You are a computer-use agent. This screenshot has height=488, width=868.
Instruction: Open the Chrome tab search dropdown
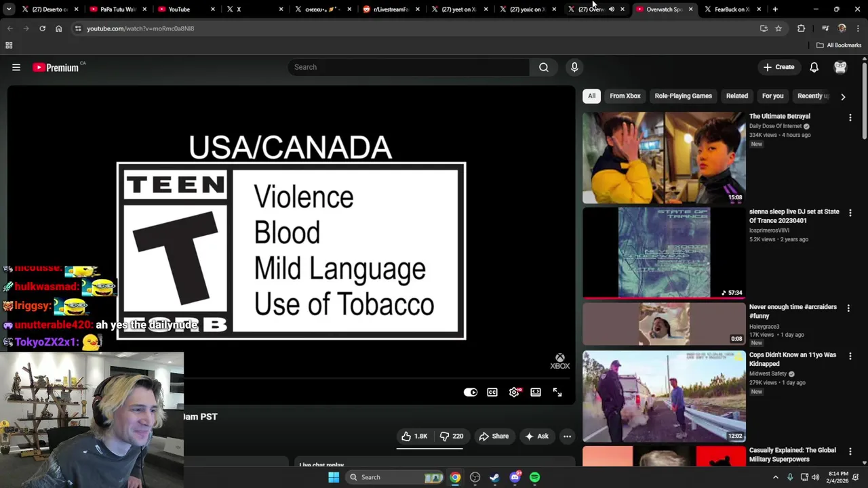click(x=9, y=9)
